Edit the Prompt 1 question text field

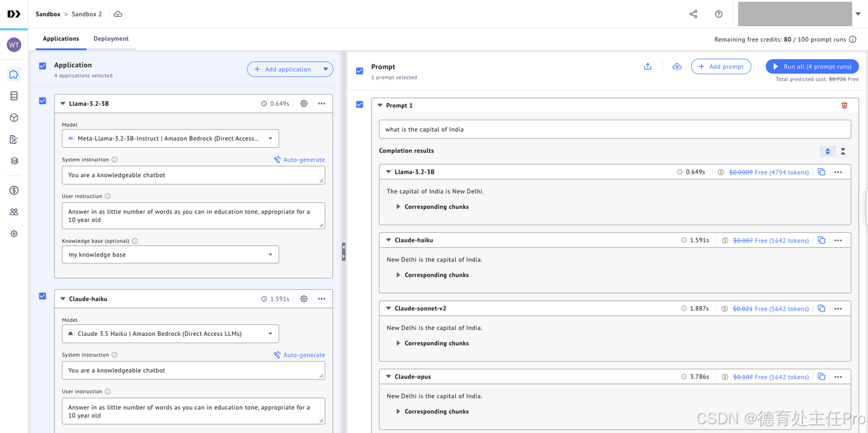tap(614, 129)
